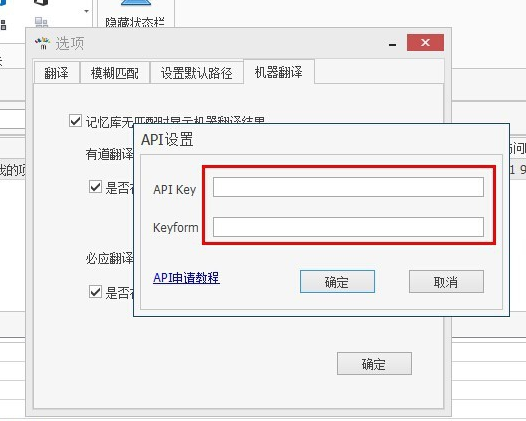Open the 设置默认路径 tab

click(x=197, y=73)
